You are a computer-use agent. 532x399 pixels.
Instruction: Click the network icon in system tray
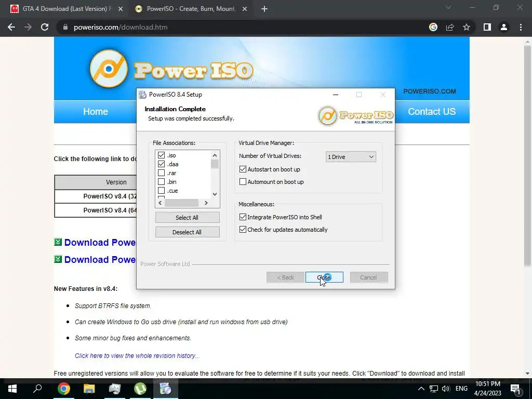pos(434,389)
